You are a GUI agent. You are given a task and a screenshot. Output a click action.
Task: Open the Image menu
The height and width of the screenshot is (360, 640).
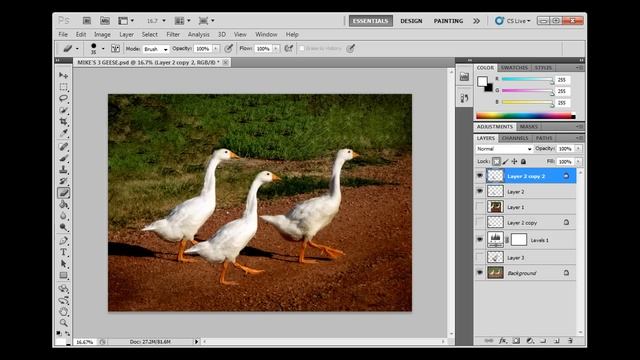(102, 35)
